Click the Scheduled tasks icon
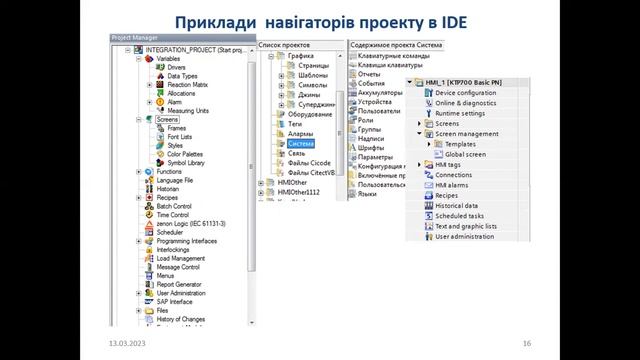The height and width of the screenshot is (360, 640). pyautogui.click(x=429, y=216)
